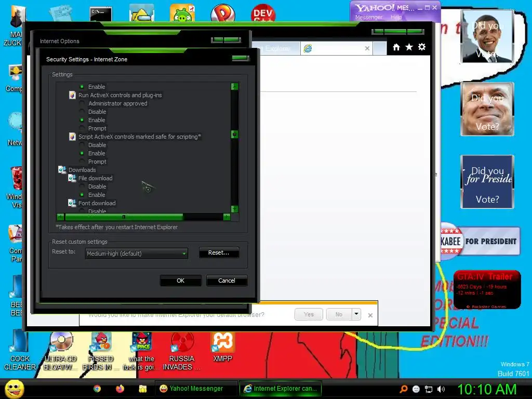Select the Downloads tree category

pos(82,170)
